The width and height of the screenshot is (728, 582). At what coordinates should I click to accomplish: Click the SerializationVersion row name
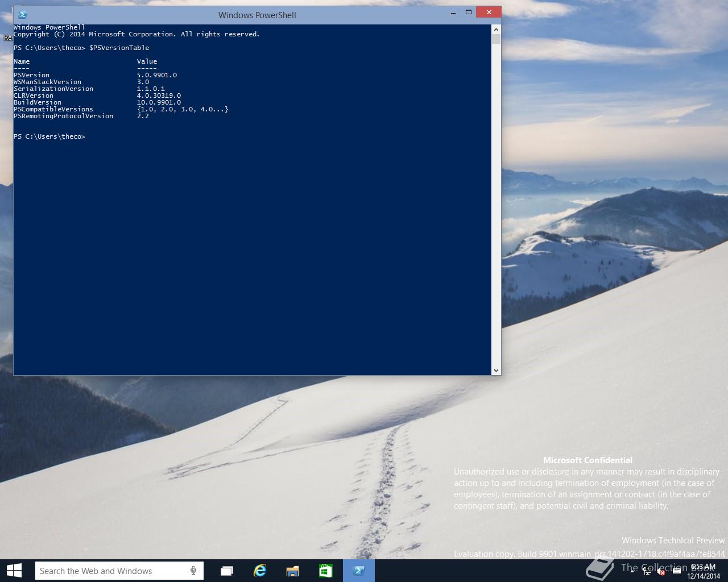coord(53,89)
